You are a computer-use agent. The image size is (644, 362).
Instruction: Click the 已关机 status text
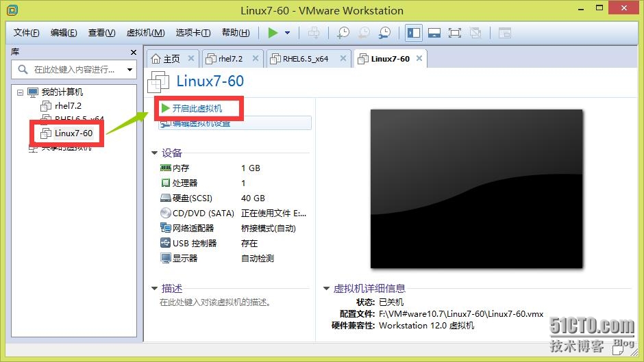pos(391,302)
